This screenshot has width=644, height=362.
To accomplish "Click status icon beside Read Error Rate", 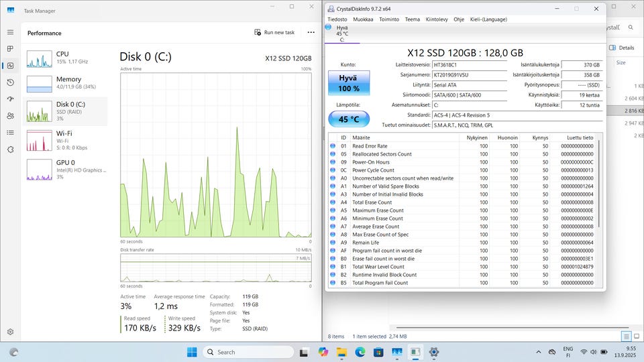I will 333,146.
